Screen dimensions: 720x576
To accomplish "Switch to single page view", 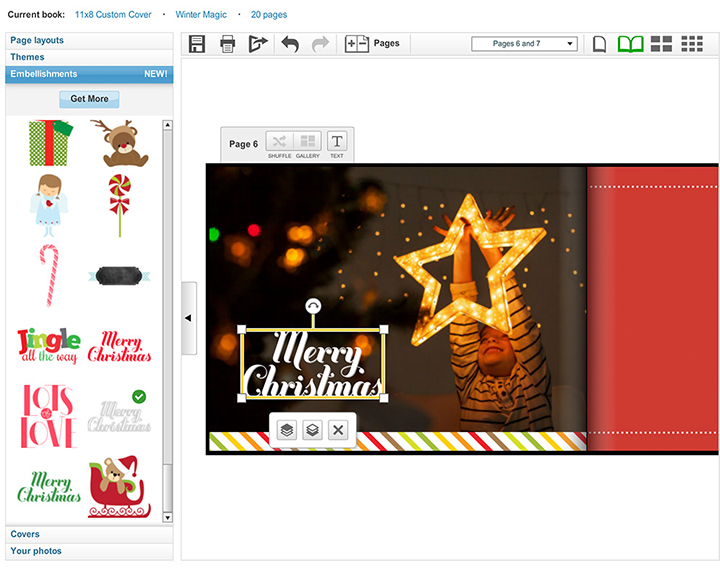I will click(x=599, y=44).
